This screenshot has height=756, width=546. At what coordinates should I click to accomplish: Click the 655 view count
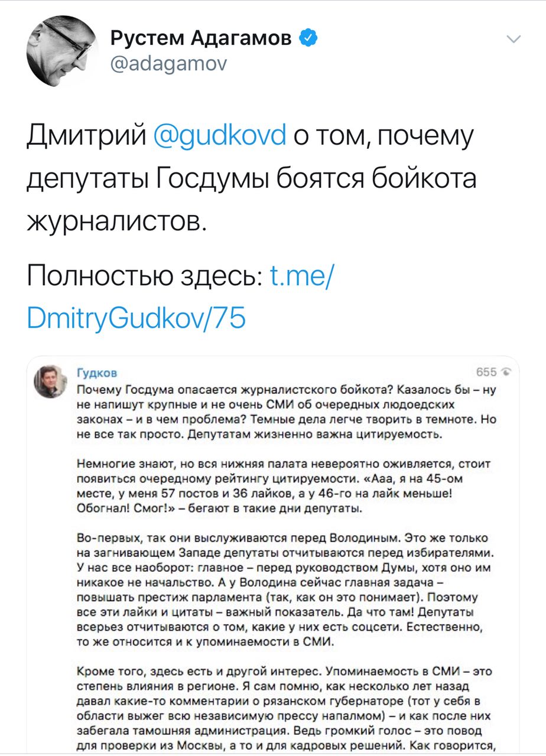486,372
